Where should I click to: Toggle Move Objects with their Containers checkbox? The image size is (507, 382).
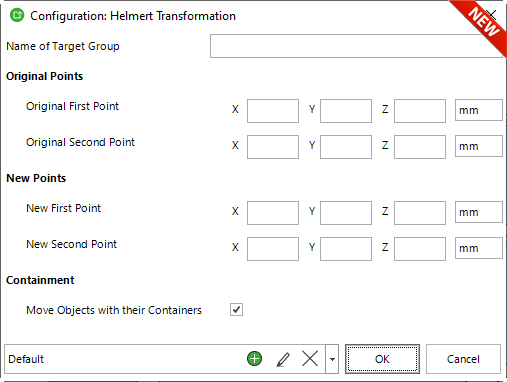tap(236, 310)
